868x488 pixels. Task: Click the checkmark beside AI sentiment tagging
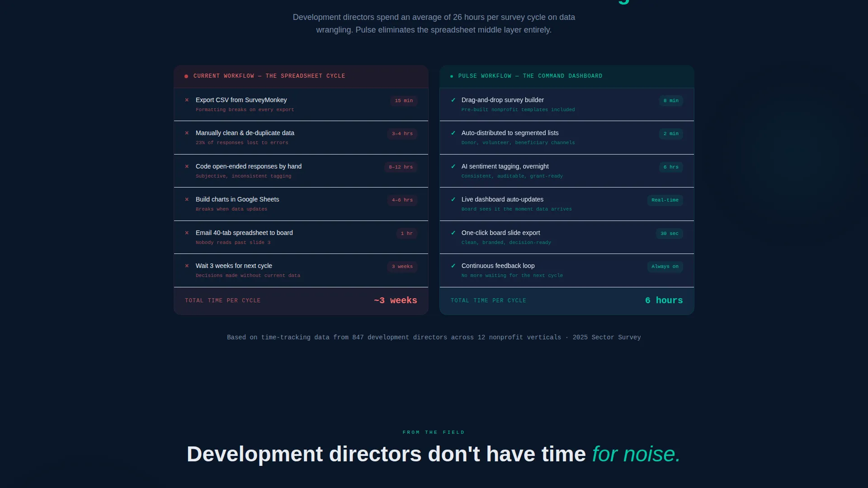[x=453, y=166]
